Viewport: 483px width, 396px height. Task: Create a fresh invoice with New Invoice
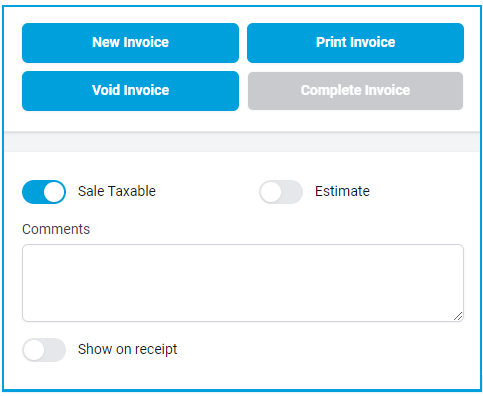(x=130, y=43)
